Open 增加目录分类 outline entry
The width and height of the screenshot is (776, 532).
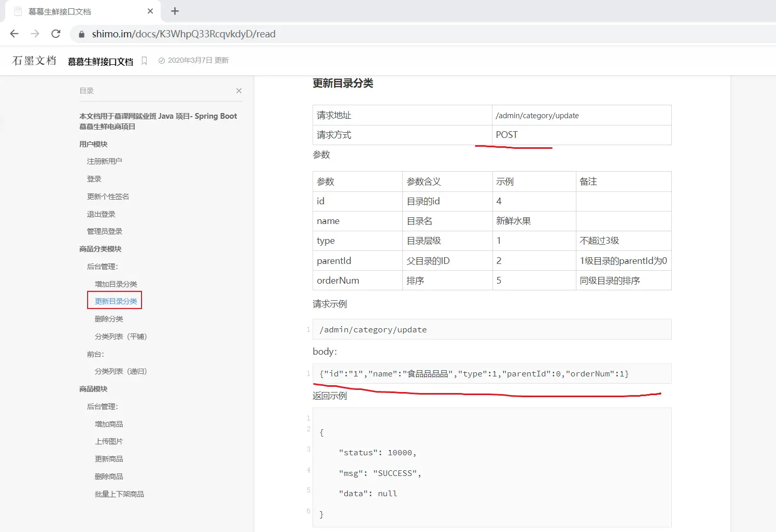click(116, 284)
